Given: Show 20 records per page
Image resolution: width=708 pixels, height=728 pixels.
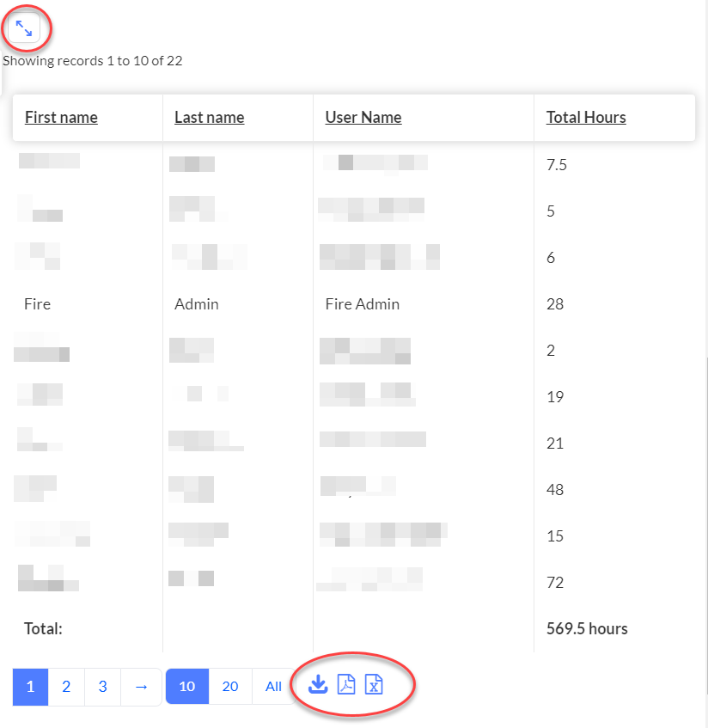Looking at the screenshot, I should pos(230,687).
